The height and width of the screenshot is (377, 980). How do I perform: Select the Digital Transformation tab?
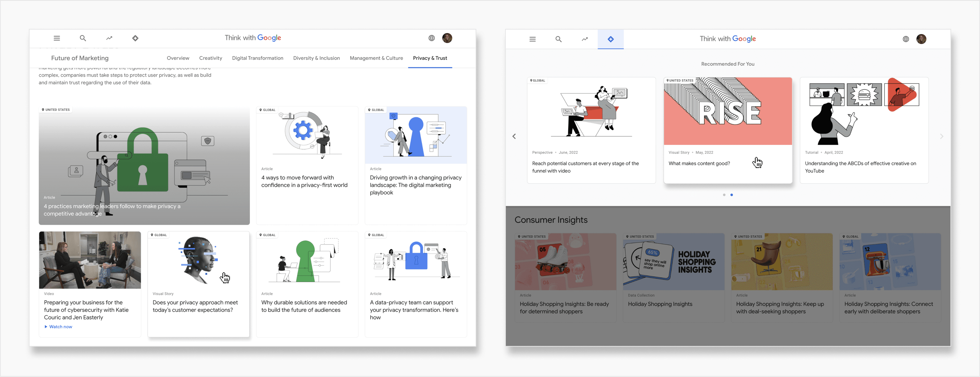(x=258, y=58)
